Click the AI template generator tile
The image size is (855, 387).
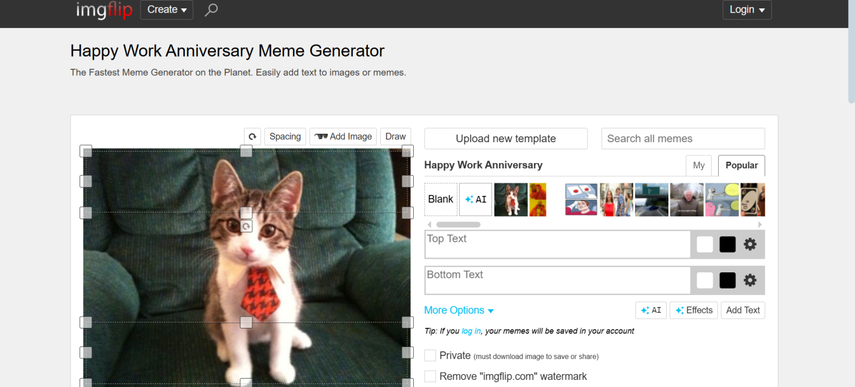[x=475, y=199]
